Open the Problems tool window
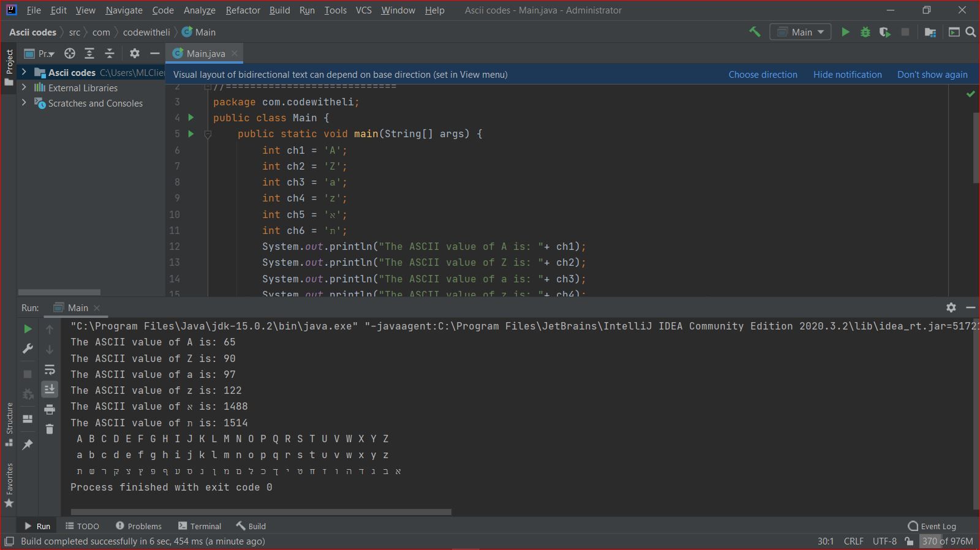 138,526
